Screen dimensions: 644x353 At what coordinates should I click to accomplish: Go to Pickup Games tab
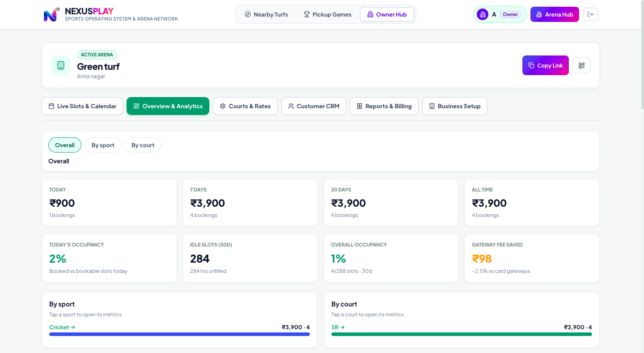327,14
